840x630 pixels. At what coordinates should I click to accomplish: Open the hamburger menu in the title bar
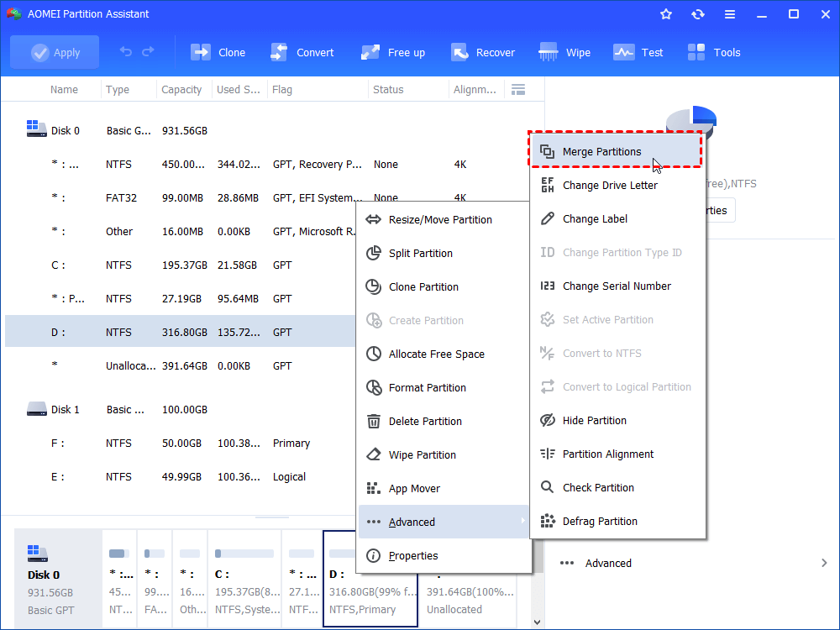(730, 13)
